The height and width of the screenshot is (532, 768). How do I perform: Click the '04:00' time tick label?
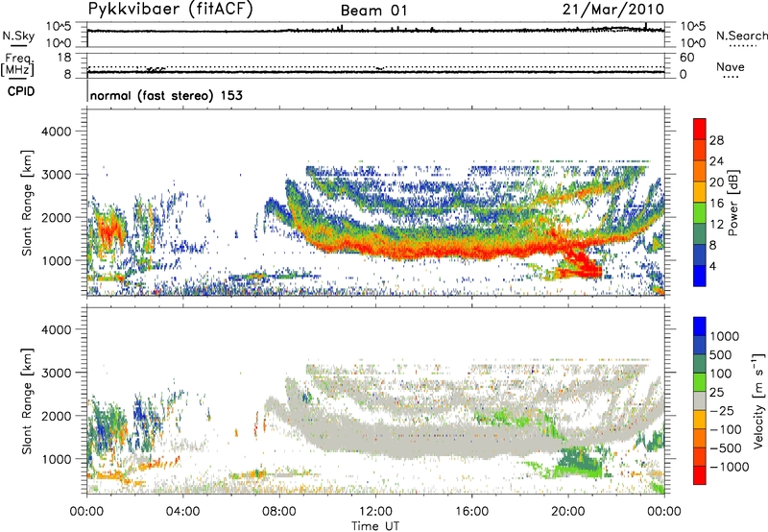[183, 512]
